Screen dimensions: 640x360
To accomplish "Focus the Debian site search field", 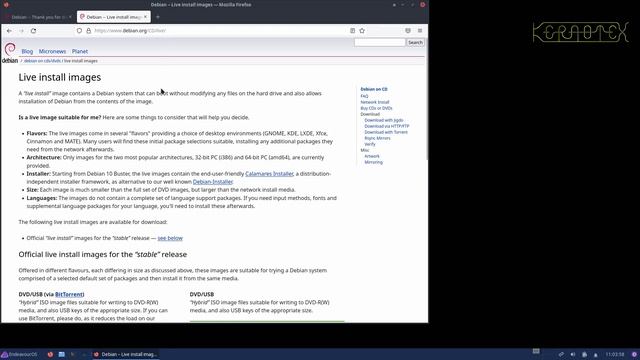I will coord(380,42).
